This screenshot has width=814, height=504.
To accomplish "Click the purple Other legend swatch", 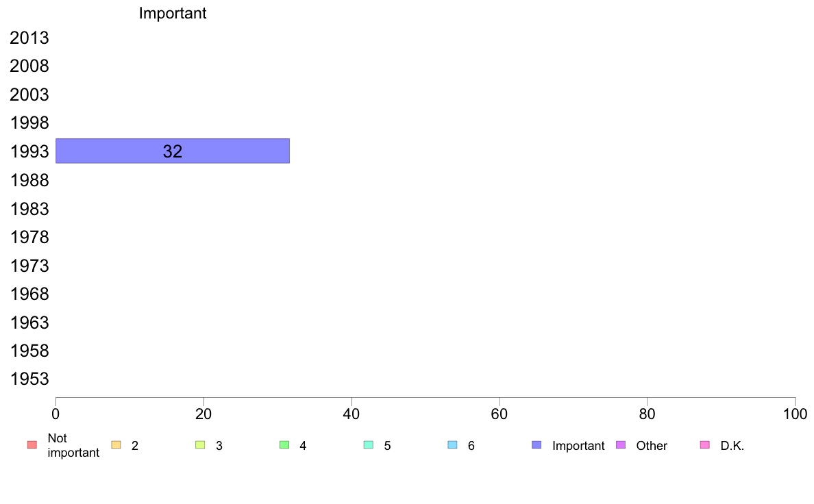I will pos(621,445).
